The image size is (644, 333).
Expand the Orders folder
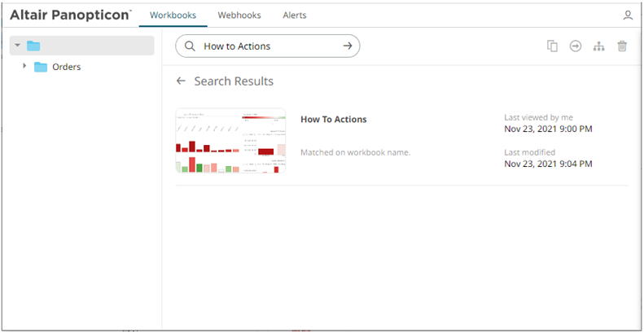[24, 67]
